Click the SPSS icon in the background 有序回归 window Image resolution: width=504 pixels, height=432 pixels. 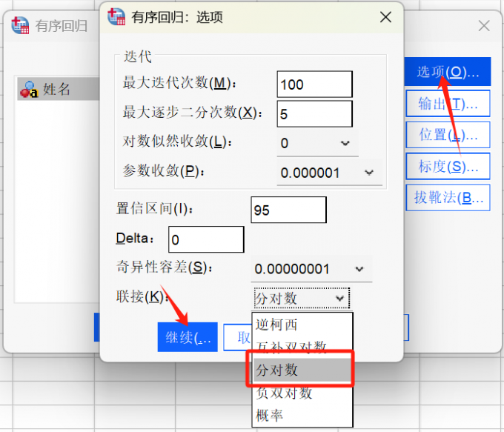20,25
